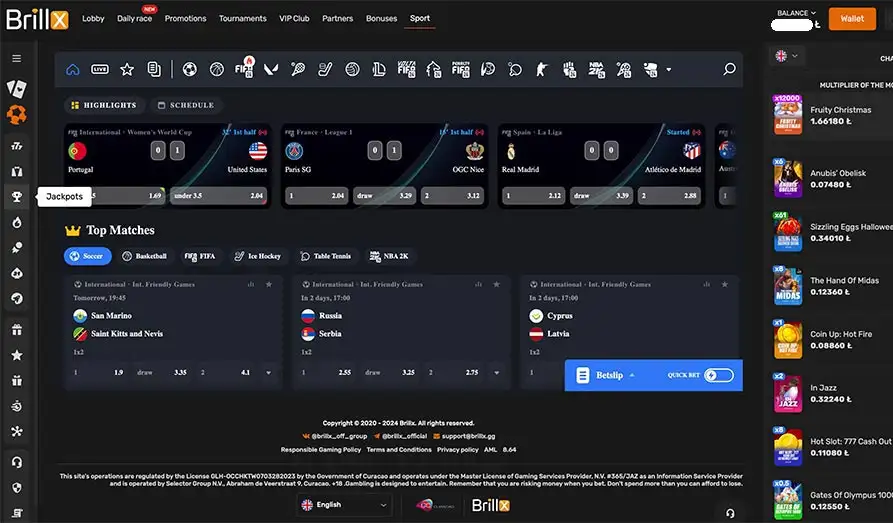Select the tennis racket sport icon
The image size is (893, 523).
[298, 70]
